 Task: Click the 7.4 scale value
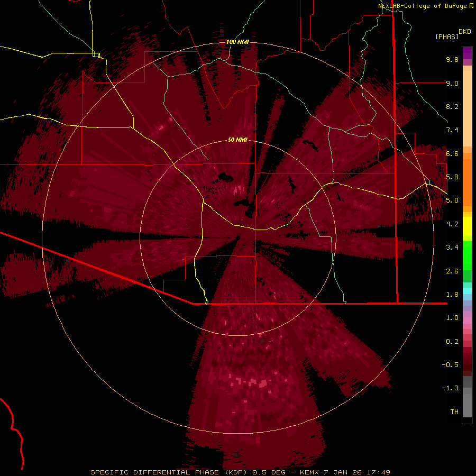point(452,130)
